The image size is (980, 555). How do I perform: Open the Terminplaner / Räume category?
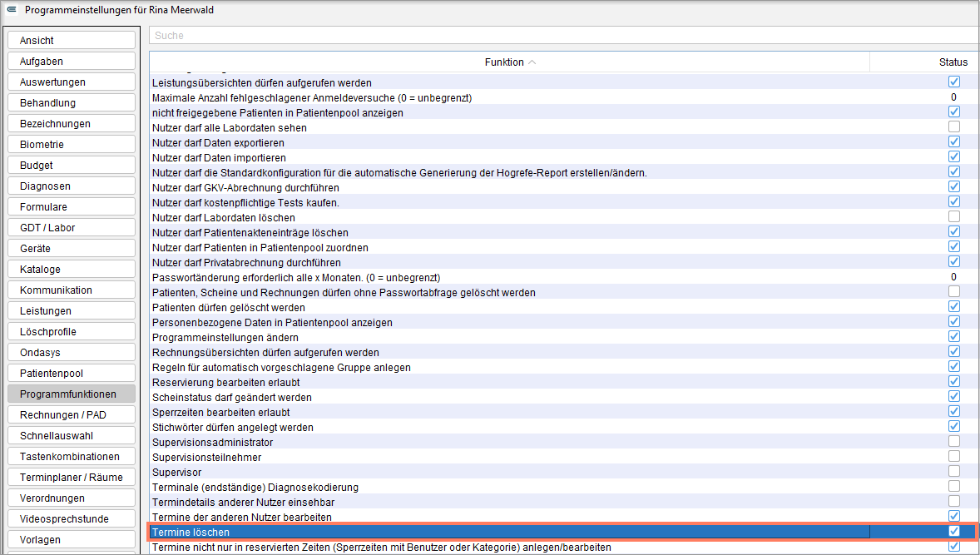[x=72, y=477]
